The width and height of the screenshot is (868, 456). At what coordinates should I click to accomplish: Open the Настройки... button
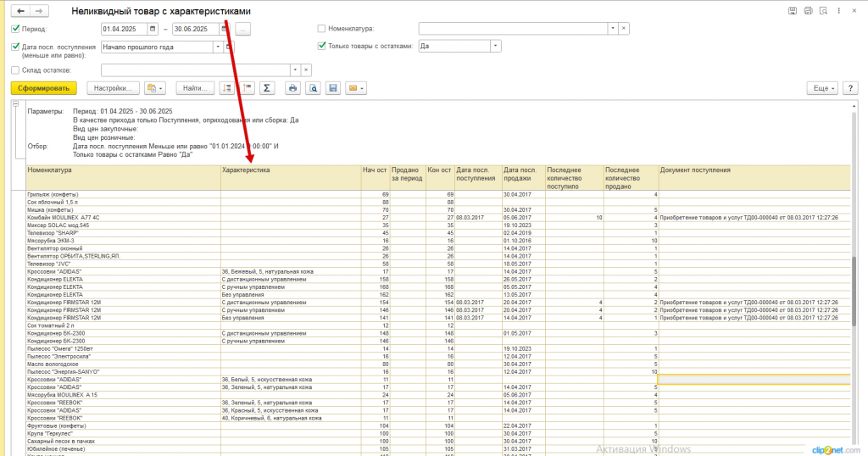(113, 88)
